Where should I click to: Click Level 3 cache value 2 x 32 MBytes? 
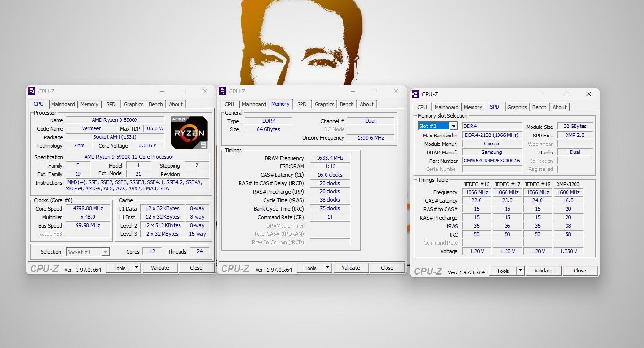[163, 234]
